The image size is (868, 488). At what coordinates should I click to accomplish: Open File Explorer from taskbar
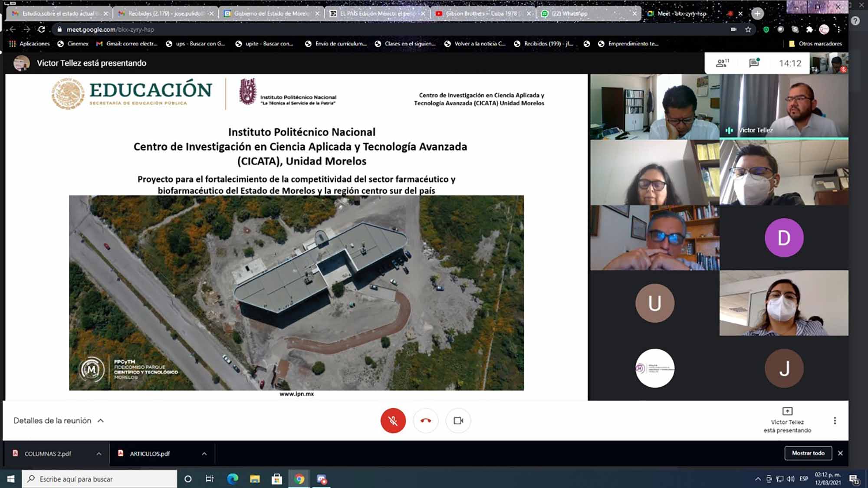[255, 479]
